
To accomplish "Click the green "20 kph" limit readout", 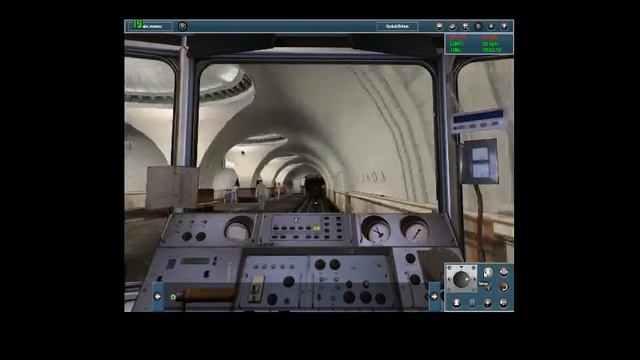I will pos(490,44).
